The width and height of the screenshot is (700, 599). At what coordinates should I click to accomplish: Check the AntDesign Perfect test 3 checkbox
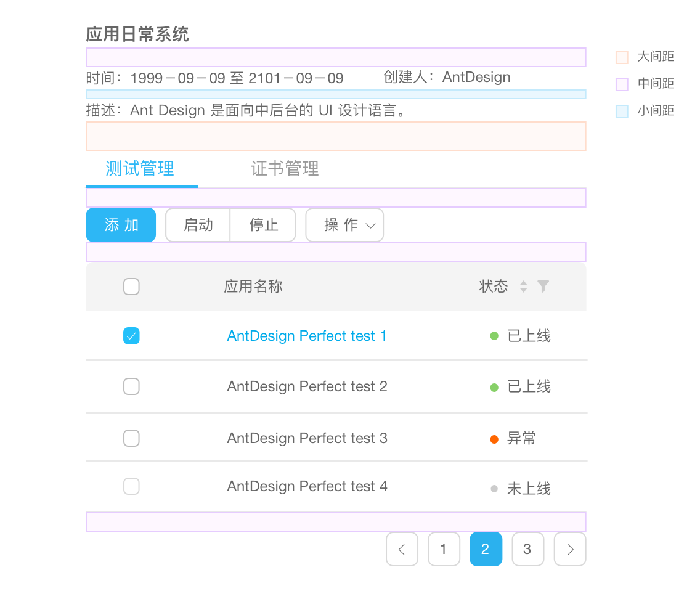pyautogui.click(x=131, y=438)
